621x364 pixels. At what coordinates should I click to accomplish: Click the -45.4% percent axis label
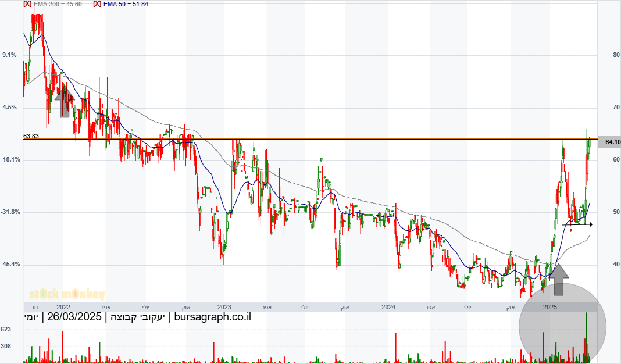10,264
